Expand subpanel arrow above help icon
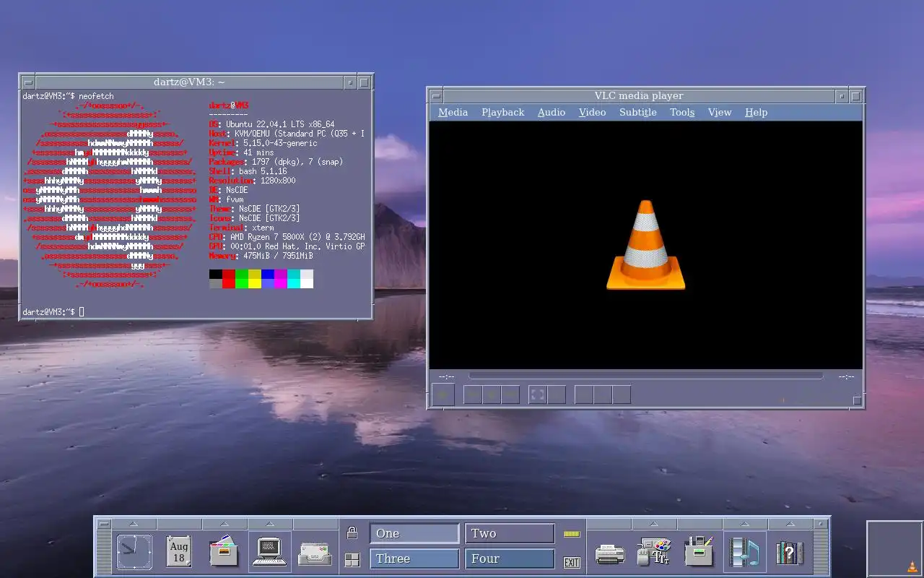Screen dimensions: 924x578 790,524
